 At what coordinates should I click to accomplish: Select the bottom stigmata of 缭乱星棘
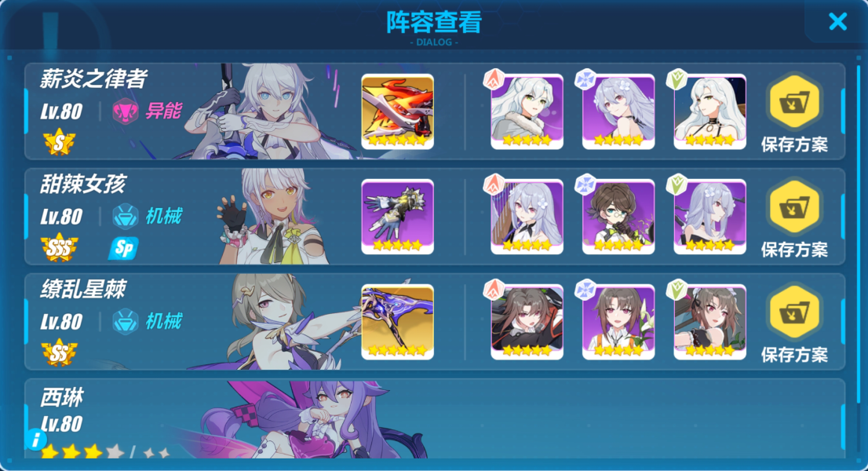coord(709,322)
